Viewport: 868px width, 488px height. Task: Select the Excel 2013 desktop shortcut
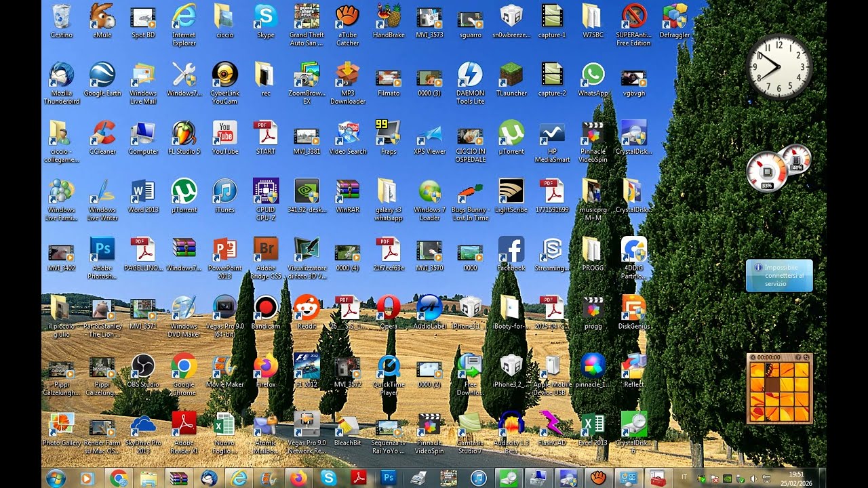pyautogui.click(x=593, y=428)
